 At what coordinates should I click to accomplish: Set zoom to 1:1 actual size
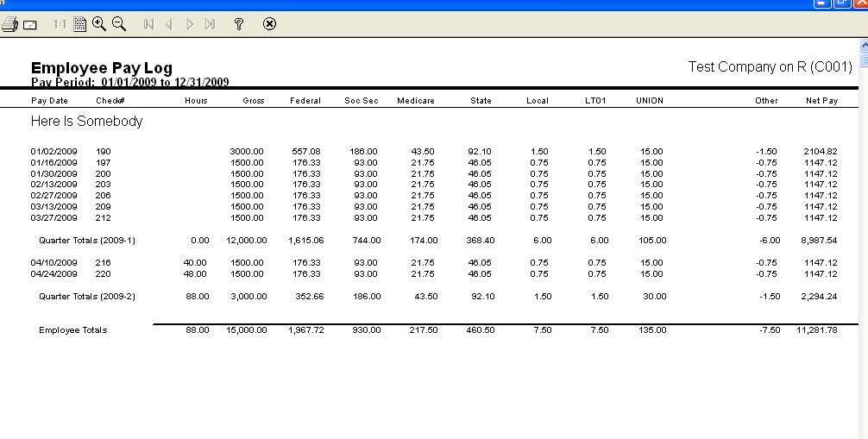[x=60, y=24]
